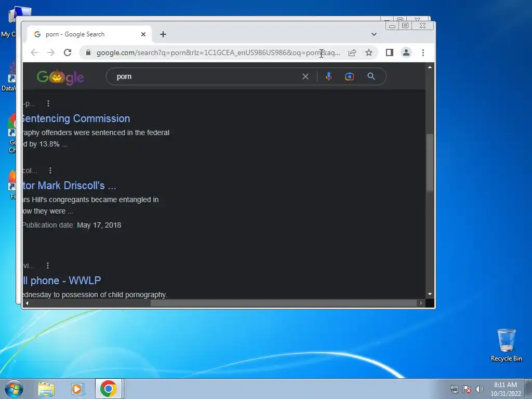Click the scroll down arrow
The width and height of the screenshot is (532, 399).
(x=430, y=294)
